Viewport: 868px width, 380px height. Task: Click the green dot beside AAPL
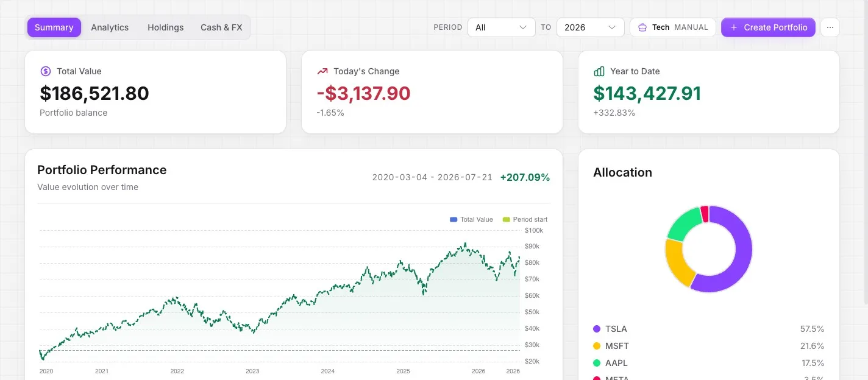tap(597, 363)
